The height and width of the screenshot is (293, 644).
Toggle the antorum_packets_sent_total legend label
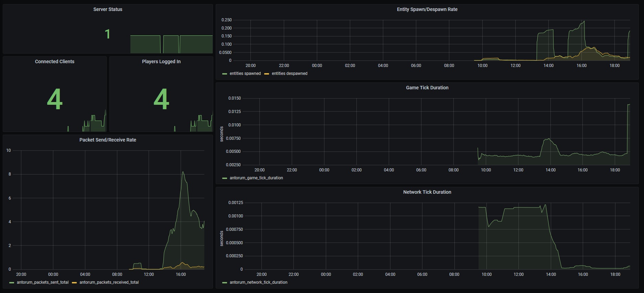(x=43, y=282)
